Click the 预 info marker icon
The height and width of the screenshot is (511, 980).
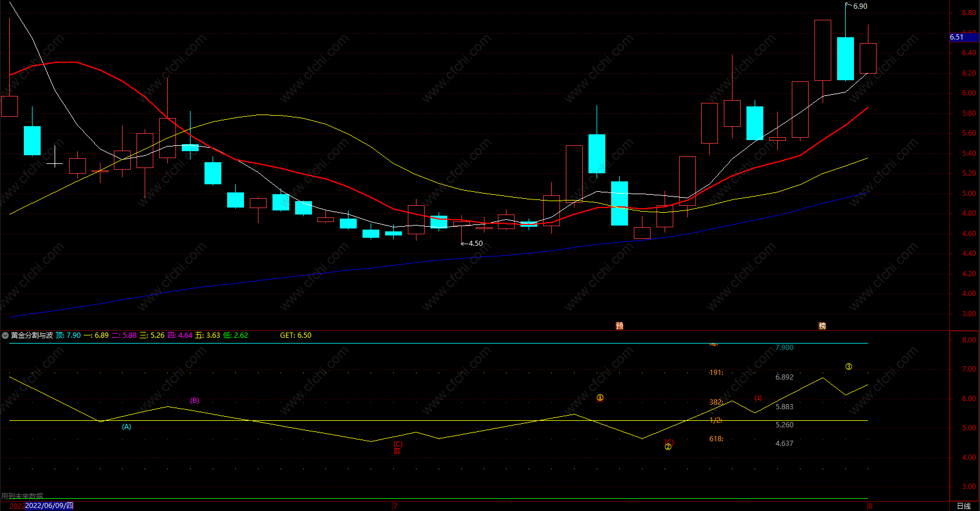click(x=619, y=326)
